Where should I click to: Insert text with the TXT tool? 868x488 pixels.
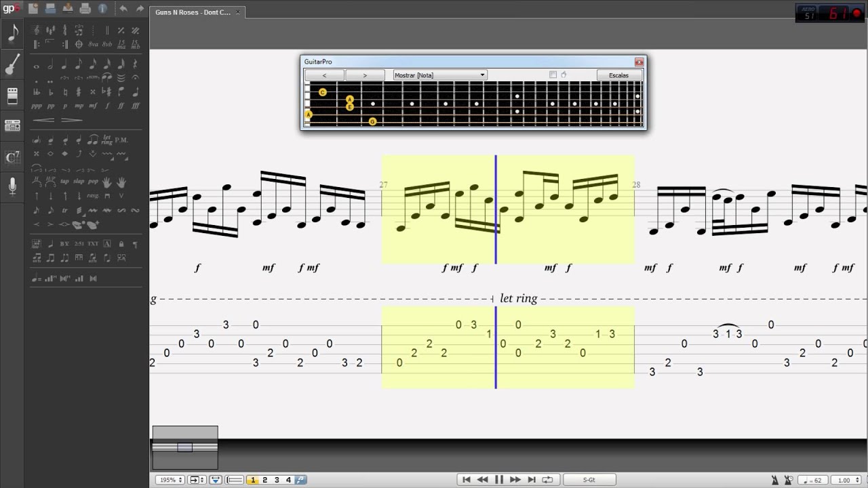point(93,244)
